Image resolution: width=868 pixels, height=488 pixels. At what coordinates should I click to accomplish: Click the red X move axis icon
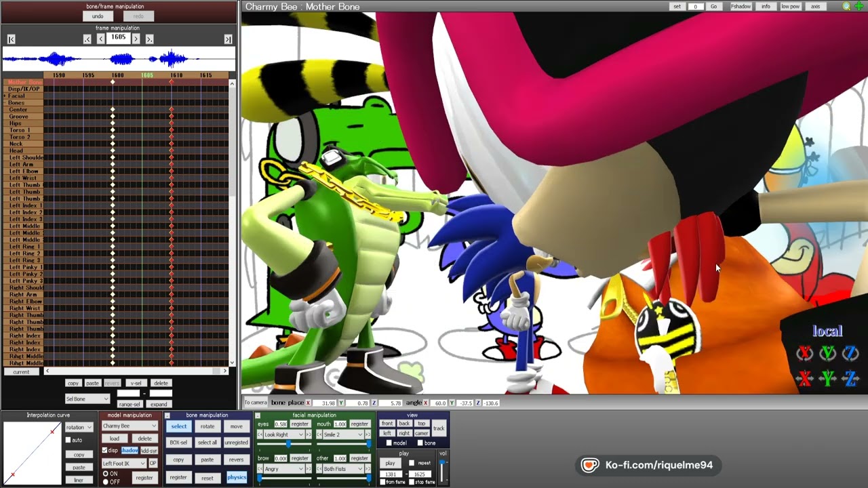[805, 379]
